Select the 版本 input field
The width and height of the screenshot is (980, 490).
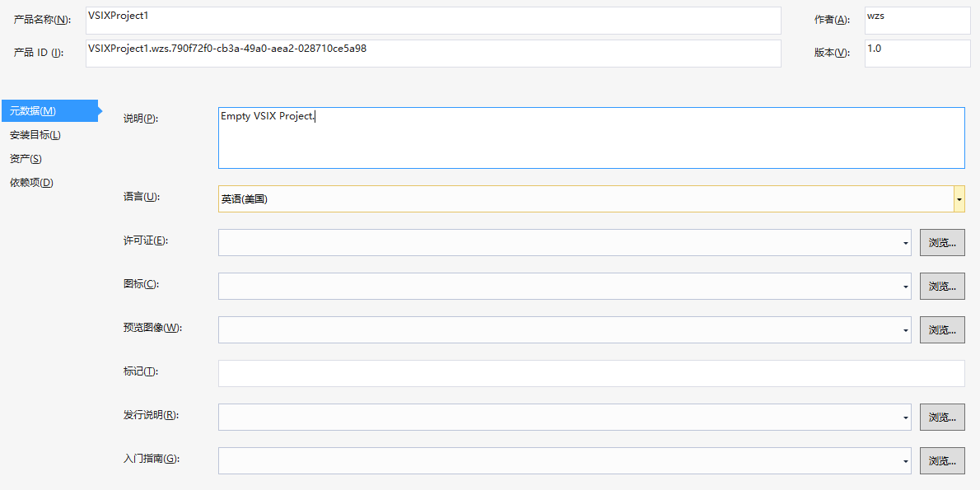click(917, 54)
